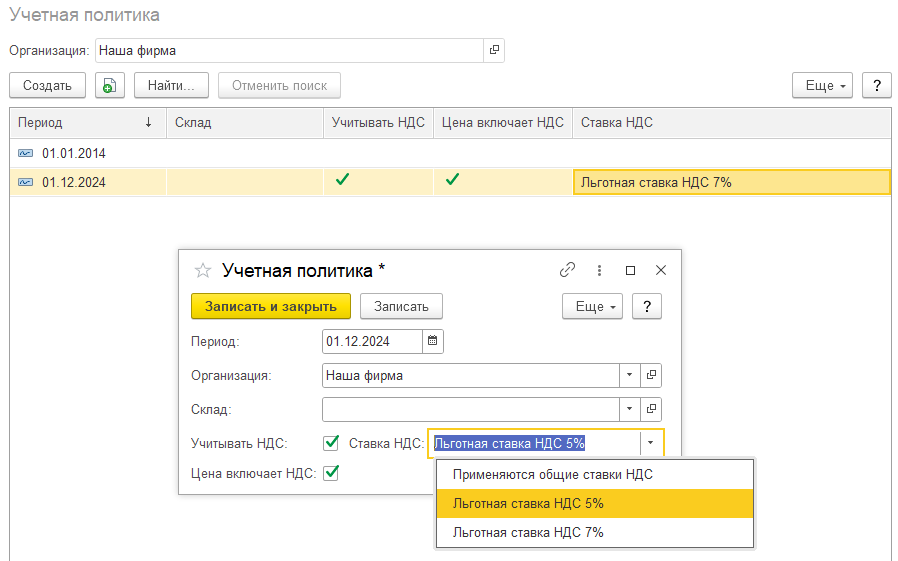898x561 pixels.
Task: Open Склад item via icon in dialog
Action: click(651, 409)
